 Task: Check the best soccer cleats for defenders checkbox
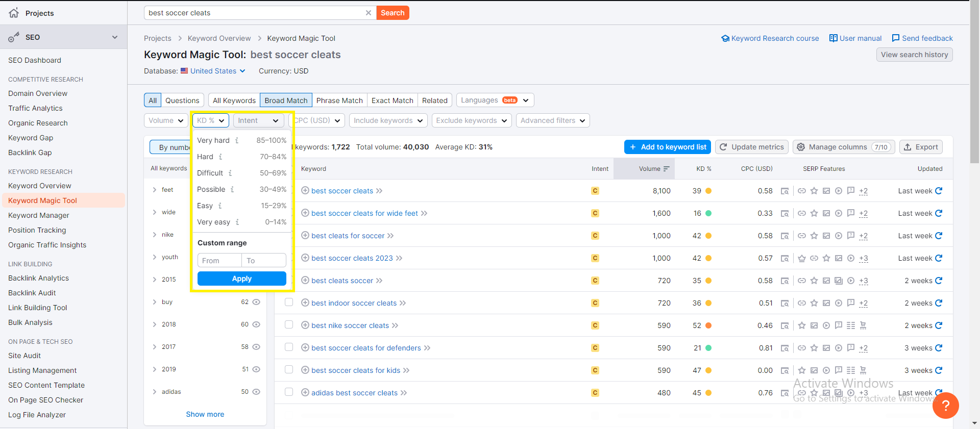tap(289, 347)
